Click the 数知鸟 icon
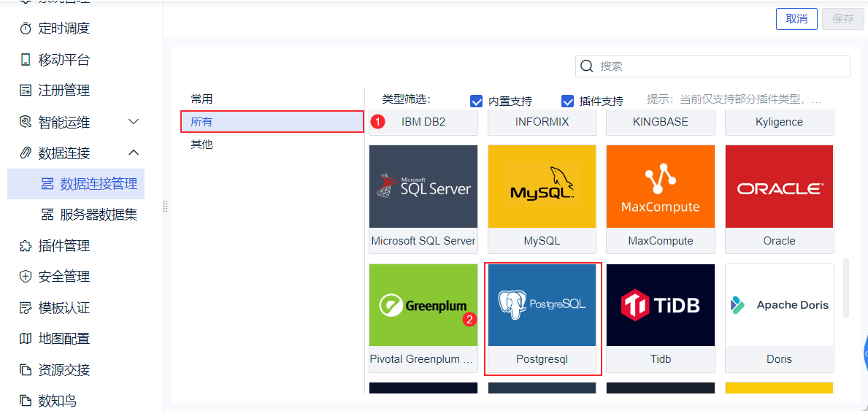This screenshot has width=868, height=411. [x=26, y=401]
